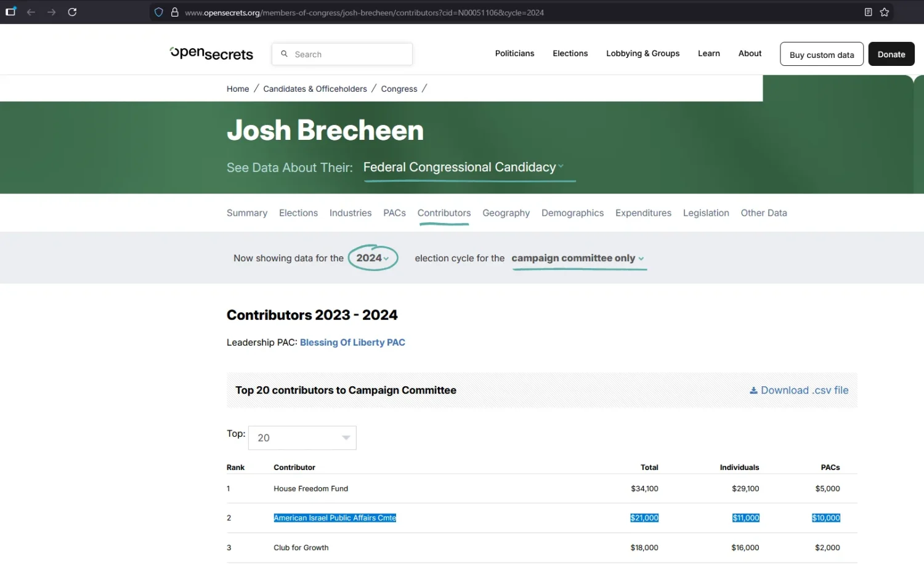
Task: Select the Contributors tab
Action: point(444,213)
